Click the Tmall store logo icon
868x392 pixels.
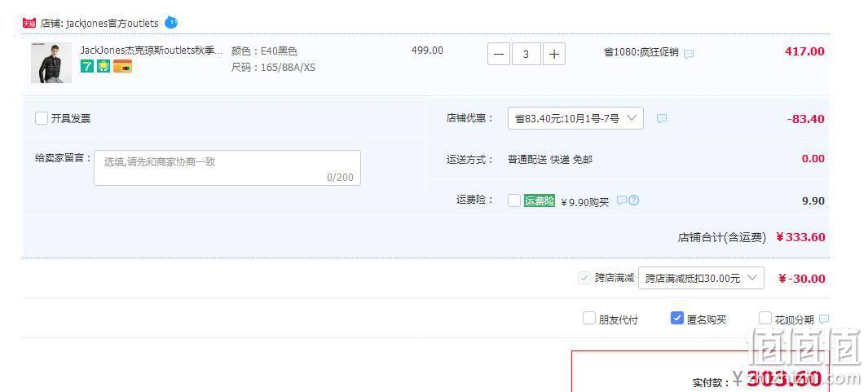pyautogui.click(x=29, y=24)
